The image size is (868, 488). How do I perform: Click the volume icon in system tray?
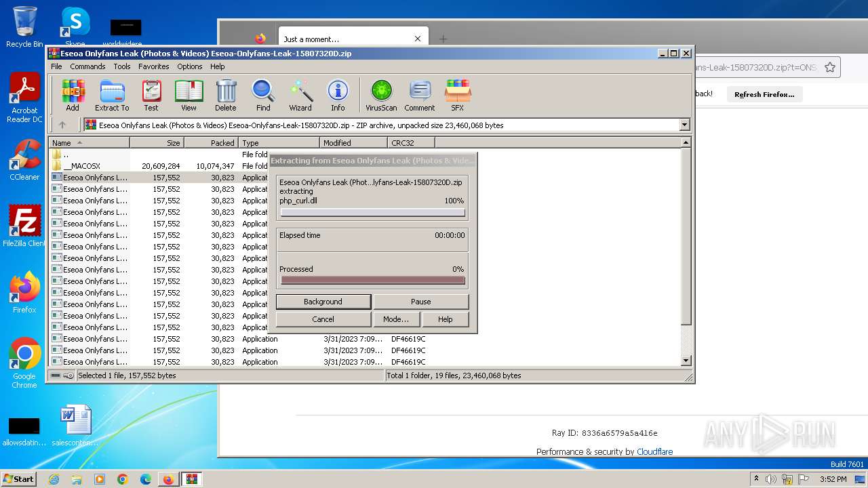coord(771,479)
